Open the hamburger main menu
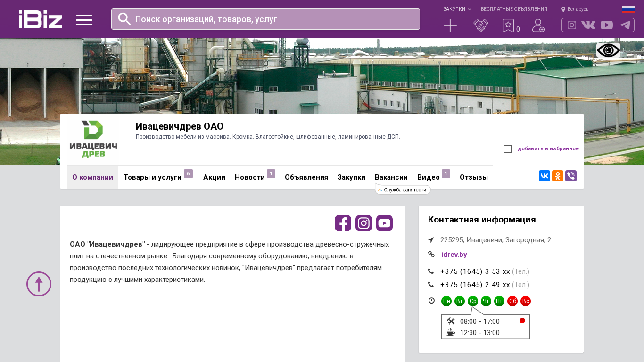 point(84,20)
